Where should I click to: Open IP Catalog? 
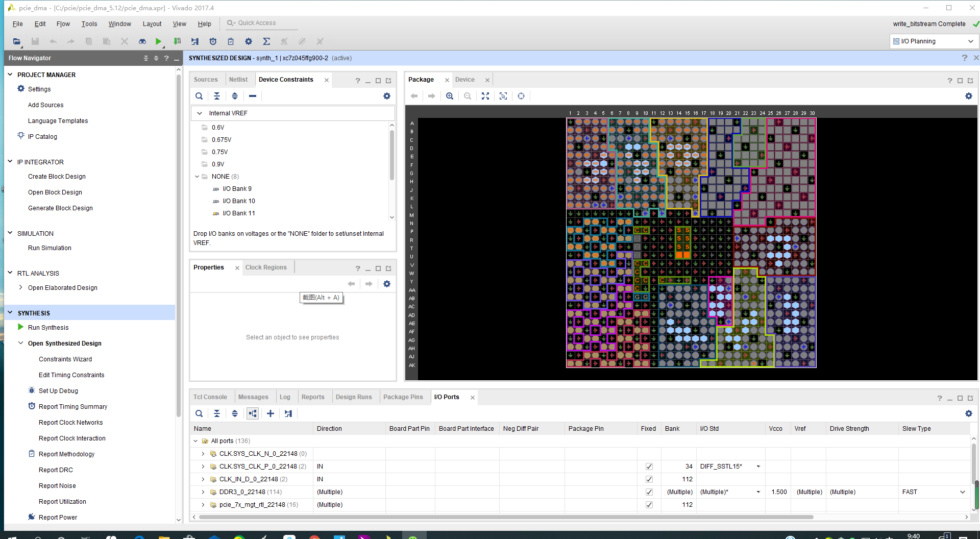(42, 137)
